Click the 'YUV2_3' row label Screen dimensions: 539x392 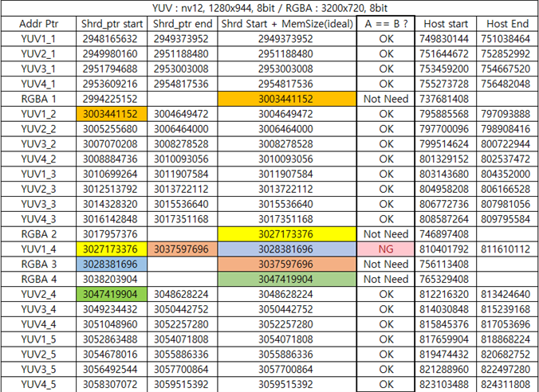tap(38, 190)
